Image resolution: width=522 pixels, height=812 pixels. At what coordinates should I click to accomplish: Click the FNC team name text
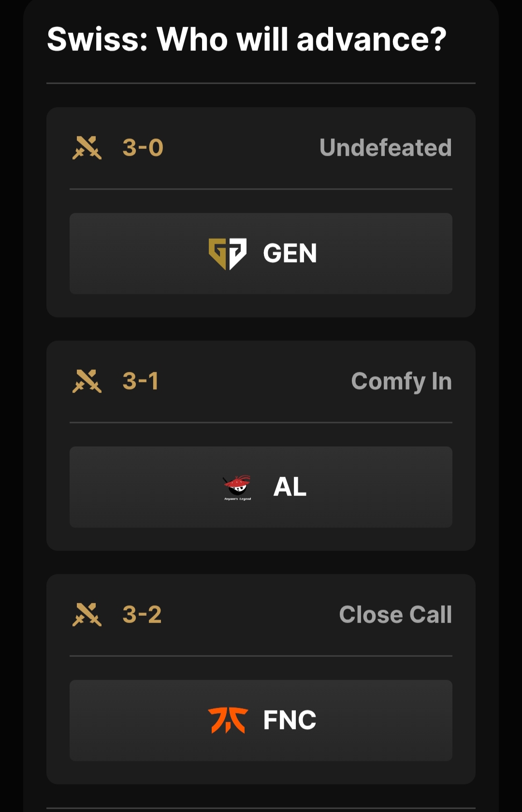coord(290,720)
